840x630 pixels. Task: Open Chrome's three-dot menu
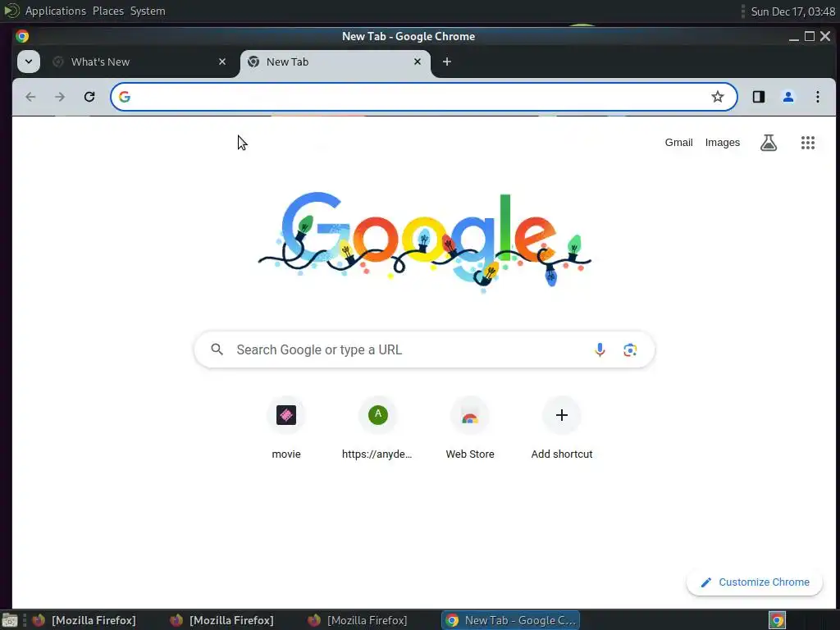click(818, 97)
